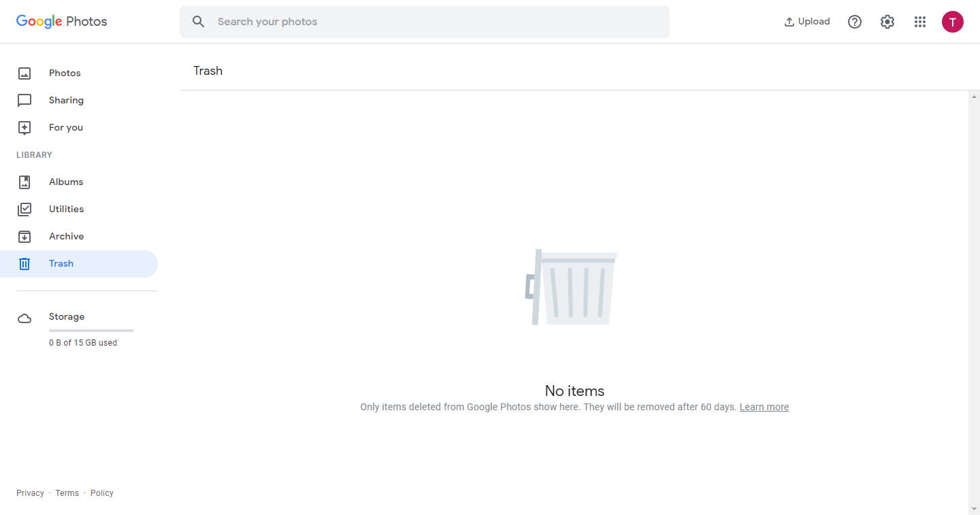Focus the Search your photos field
980x515 pixels.
tap(425, 22)
